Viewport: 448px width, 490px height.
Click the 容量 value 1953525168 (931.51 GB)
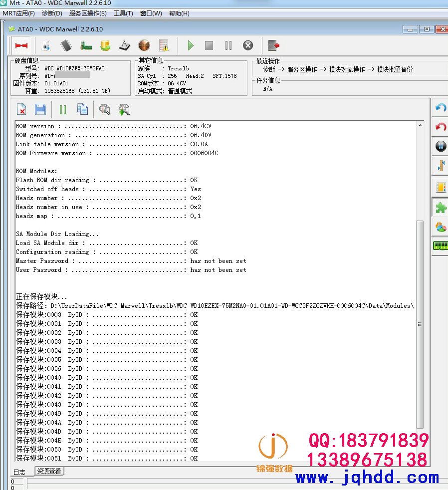[x=77, y=91]
